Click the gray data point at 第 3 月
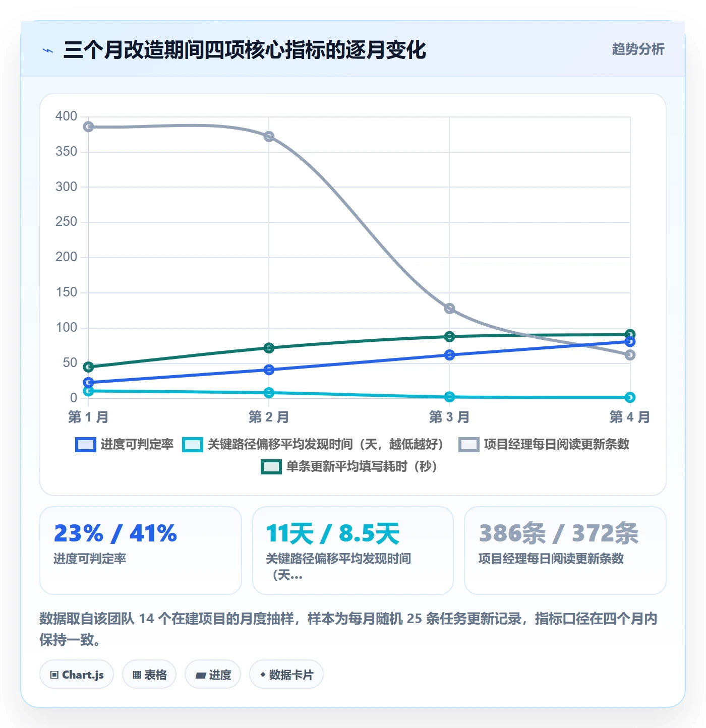The image size is (706, 728). click(x=449, y=309)
